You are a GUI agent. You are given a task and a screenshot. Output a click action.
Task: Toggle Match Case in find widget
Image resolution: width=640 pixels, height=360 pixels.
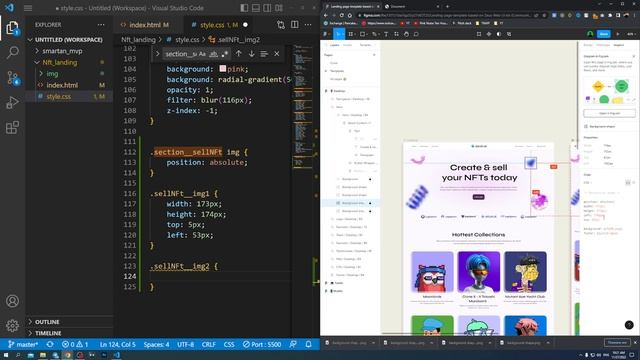202,54
